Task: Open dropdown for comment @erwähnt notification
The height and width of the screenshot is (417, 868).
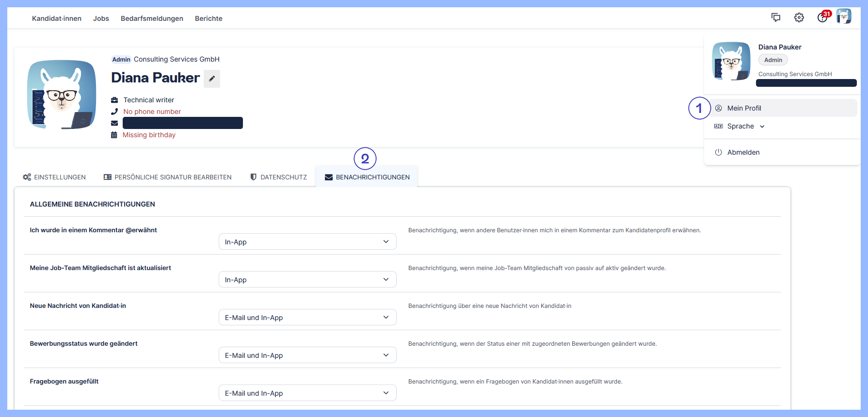Action: 307,241
